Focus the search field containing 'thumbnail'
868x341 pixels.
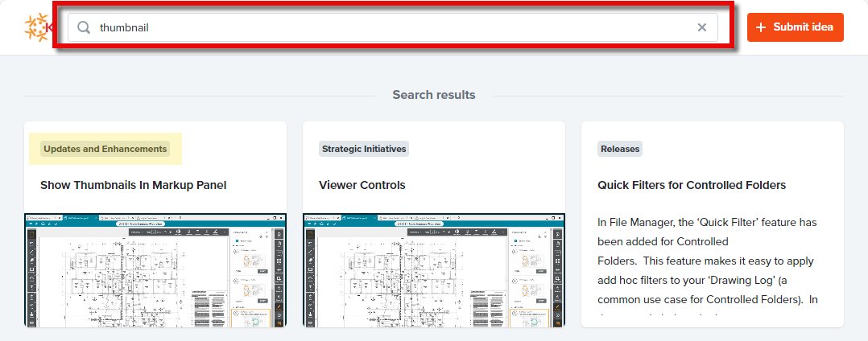pos(386,27)
